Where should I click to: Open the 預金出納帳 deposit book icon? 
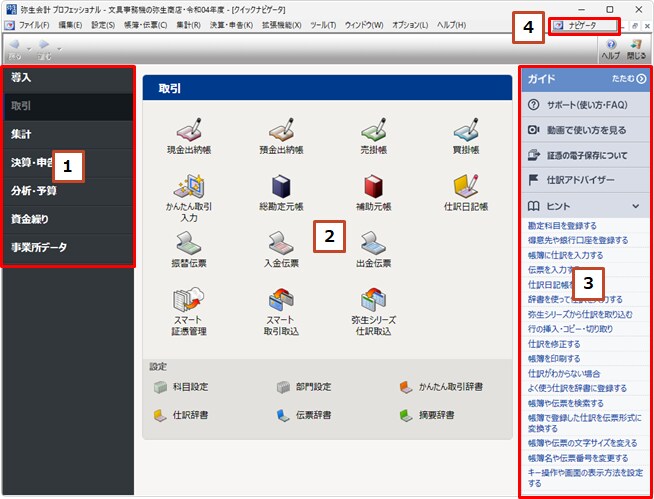[281, 136]
